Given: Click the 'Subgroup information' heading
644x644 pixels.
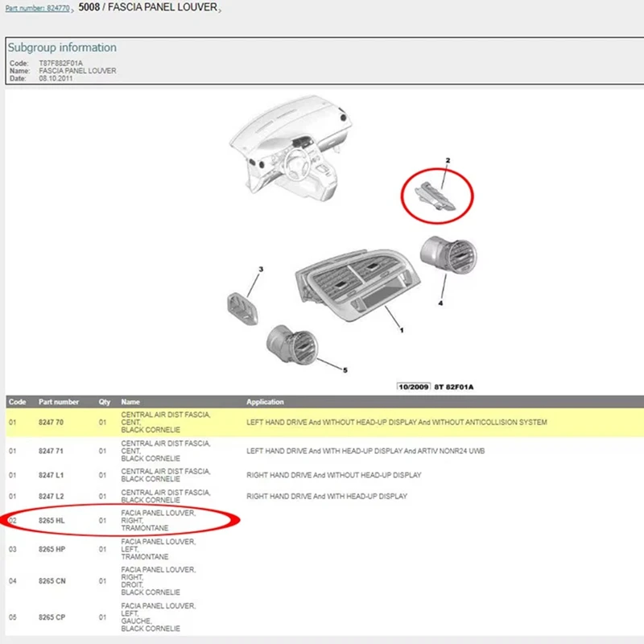Looking at the screenshot, I should (62, 47).
